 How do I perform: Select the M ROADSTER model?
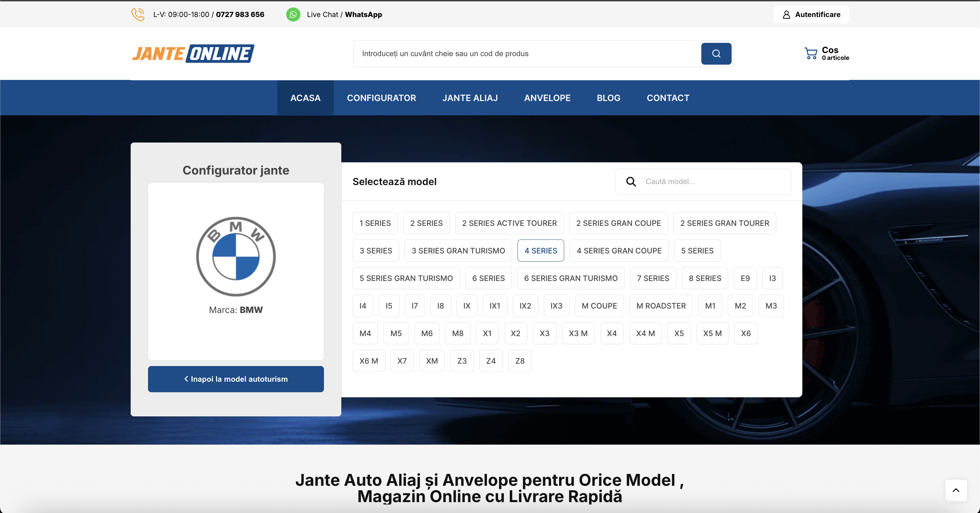point(660,305)
